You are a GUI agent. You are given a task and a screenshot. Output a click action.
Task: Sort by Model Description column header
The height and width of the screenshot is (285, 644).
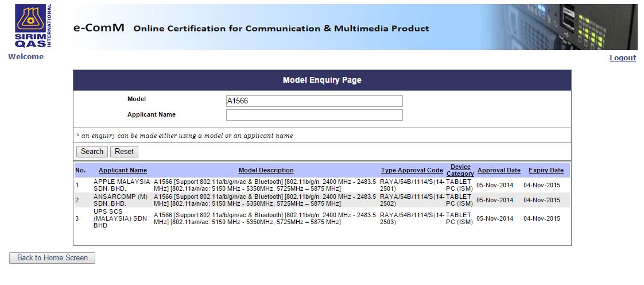(x=266, y=170)
